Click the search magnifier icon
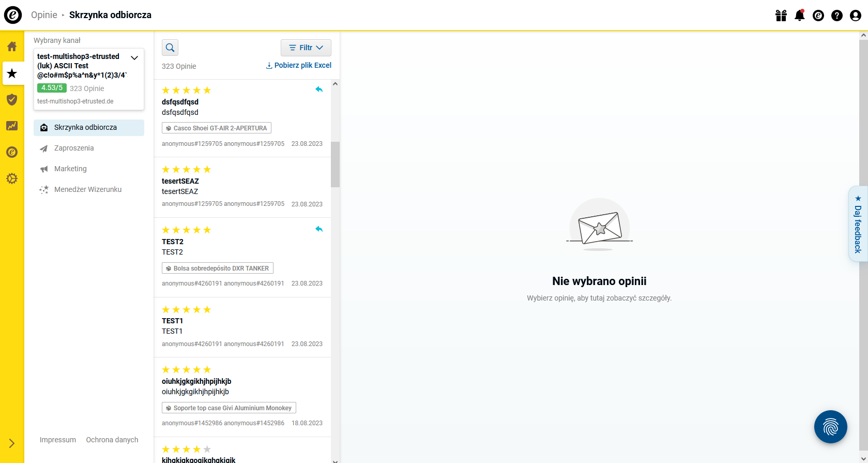Screen dimensions: 868x463 170,48
